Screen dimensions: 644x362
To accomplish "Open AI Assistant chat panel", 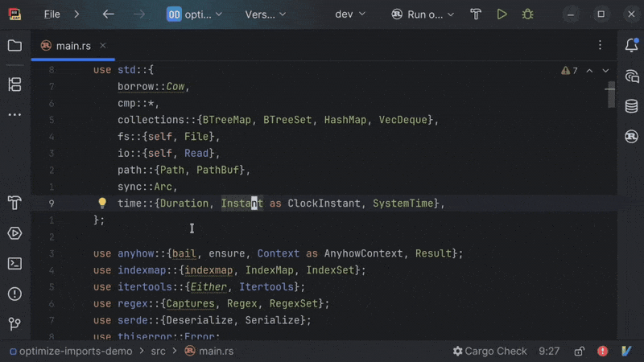I will 632,76.
